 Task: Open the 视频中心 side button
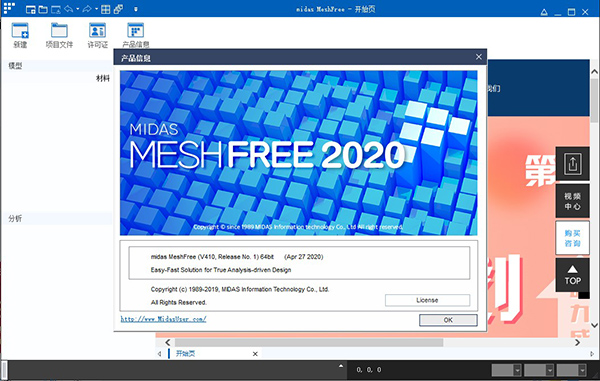[572, 201]
